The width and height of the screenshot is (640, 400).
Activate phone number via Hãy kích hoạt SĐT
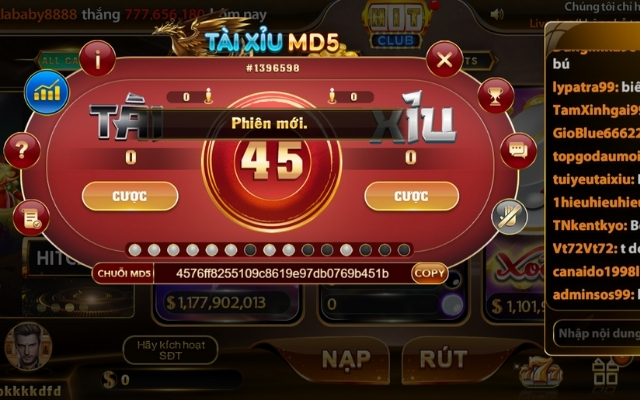point(170,350)
